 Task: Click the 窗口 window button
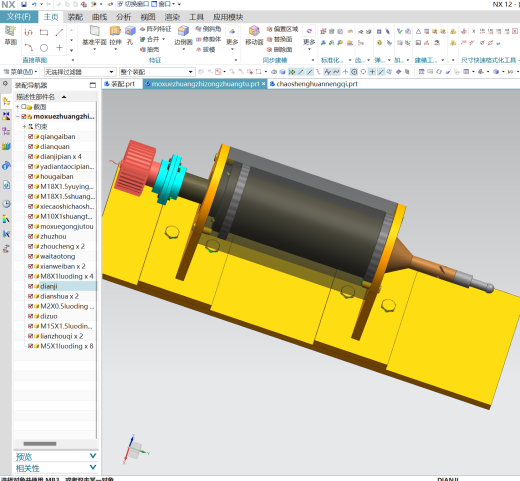click(162, 4)
